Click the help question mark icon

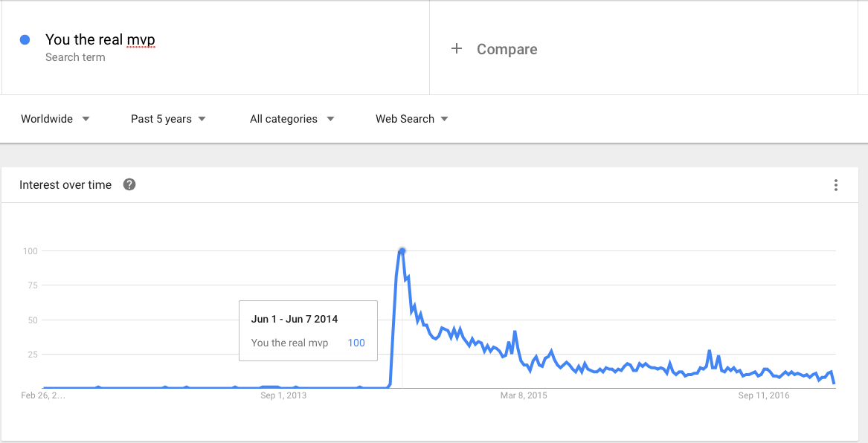coord(129,185)
